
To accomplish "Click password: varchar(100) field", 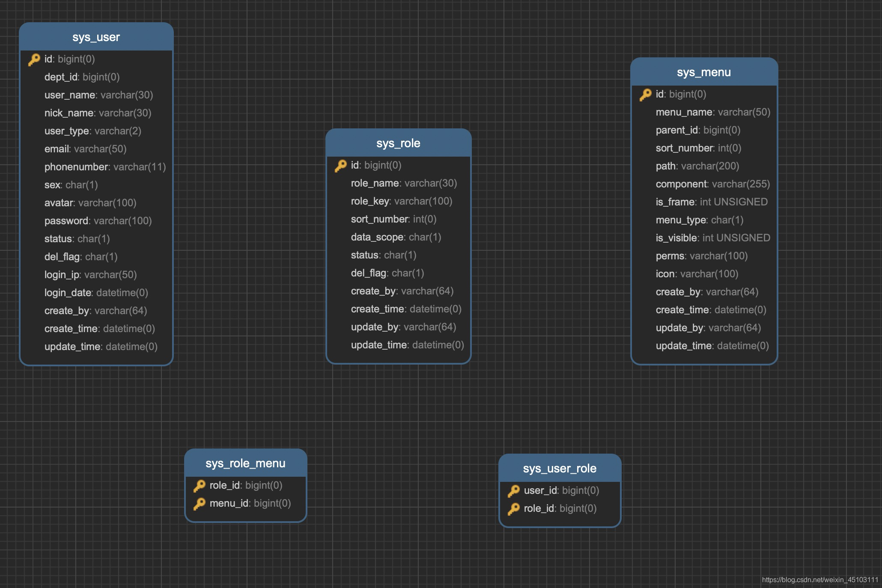I will (x=98, y=221).
